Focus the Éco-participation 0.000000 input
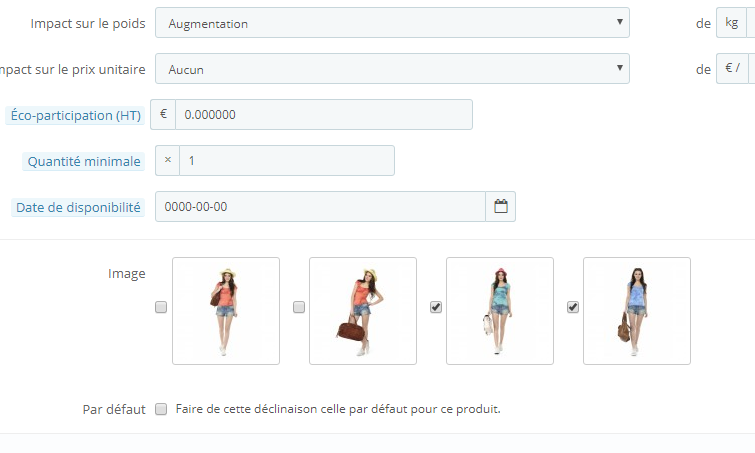 (x=324, y=115)
